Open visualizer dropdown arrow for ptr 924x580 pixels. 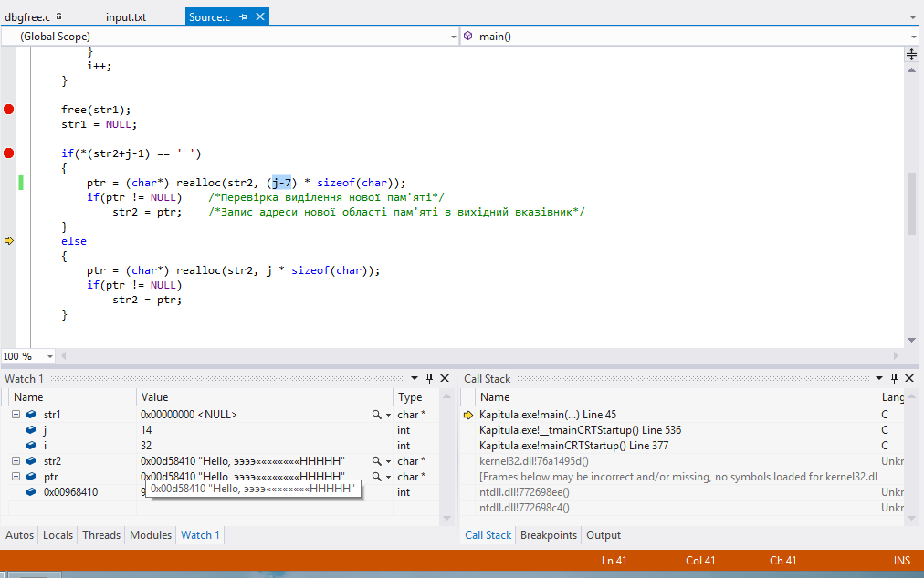coord(388,477)
